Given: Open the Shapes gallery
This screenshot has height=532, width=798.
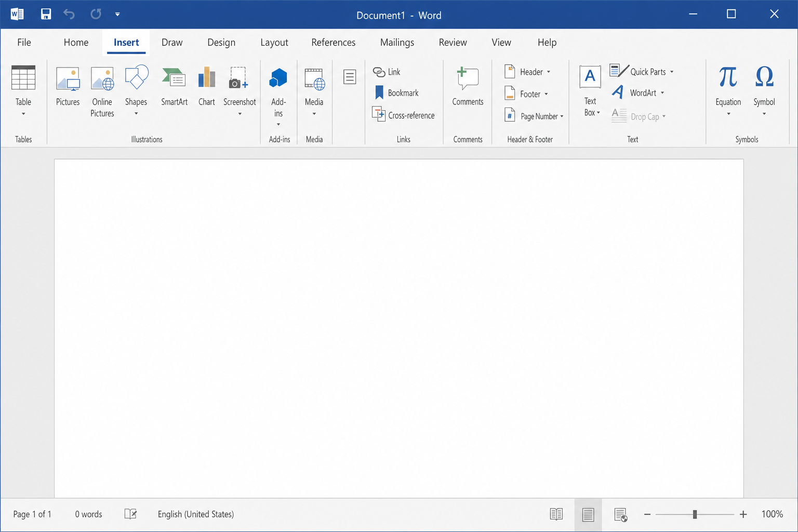Looking at the screenshot, I should coord(136,91).
